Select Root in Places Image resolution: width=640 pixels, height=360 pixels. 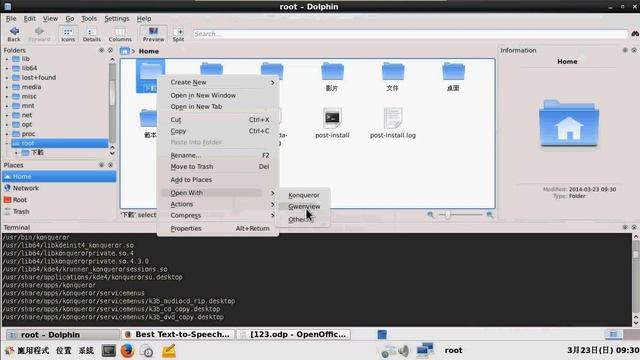(59, 200)
